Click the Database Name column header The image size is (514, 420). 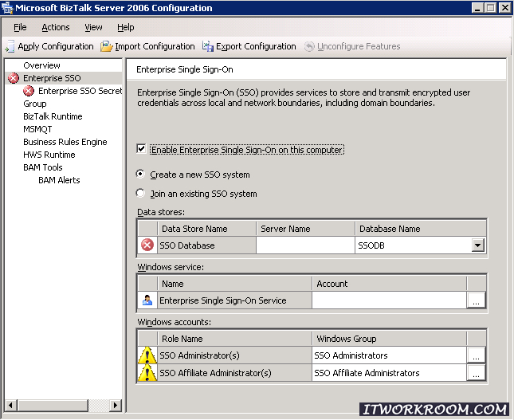[x=421, y=229]
